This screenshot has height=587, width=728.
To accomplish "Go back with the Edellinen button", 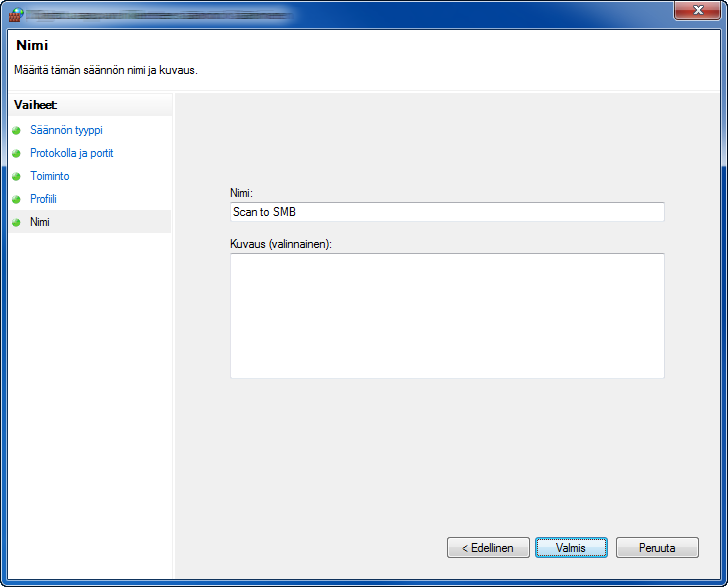I will coord(488,548).
